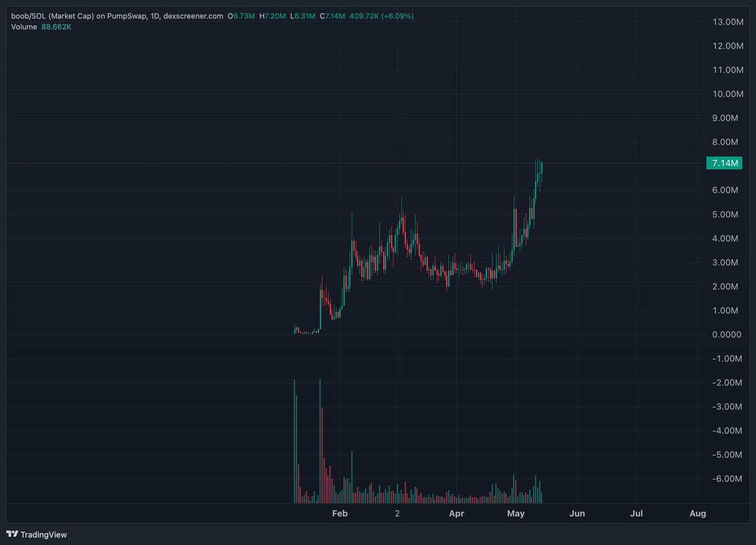
Task: Click the 13.00M price axis label
Action: [x=728, y=21]
